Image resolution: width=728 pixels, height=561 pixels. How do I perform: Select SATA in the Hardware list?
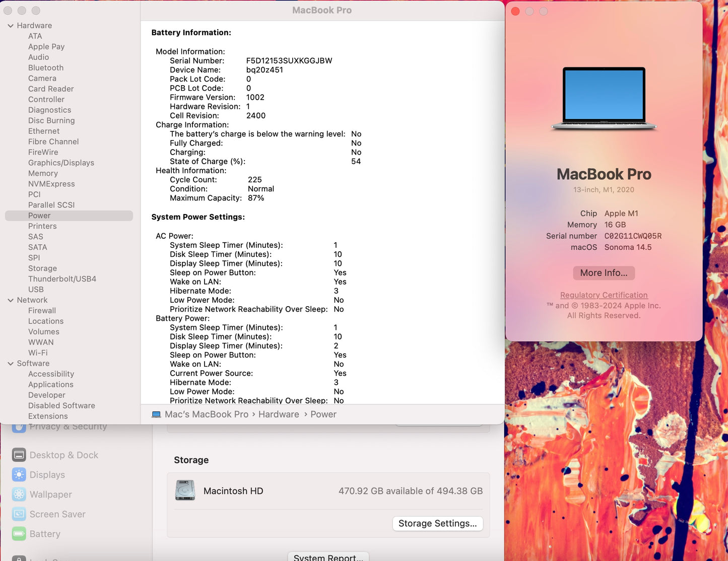pyautogui.click(x=37, y=248)
